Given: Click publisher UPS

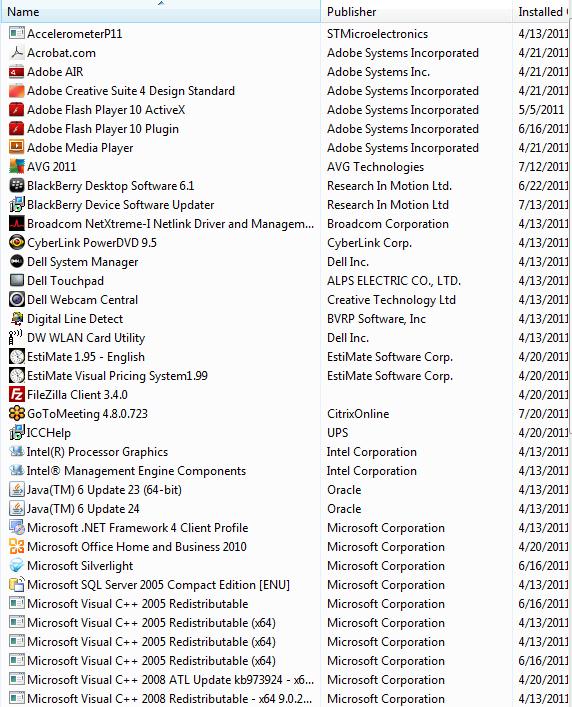Looking at the screenshot, I should 338,432.
